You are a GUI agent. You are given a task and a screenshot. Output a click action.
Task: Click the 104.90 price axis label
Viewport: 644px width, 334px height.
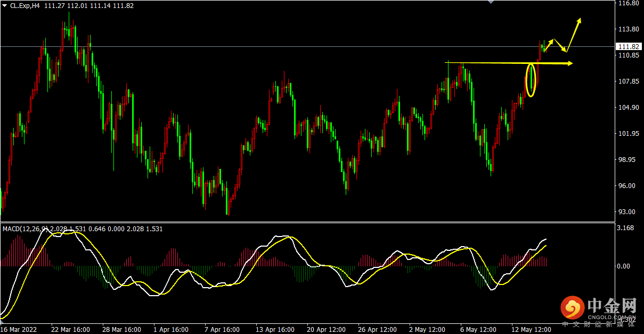point(627,108)
